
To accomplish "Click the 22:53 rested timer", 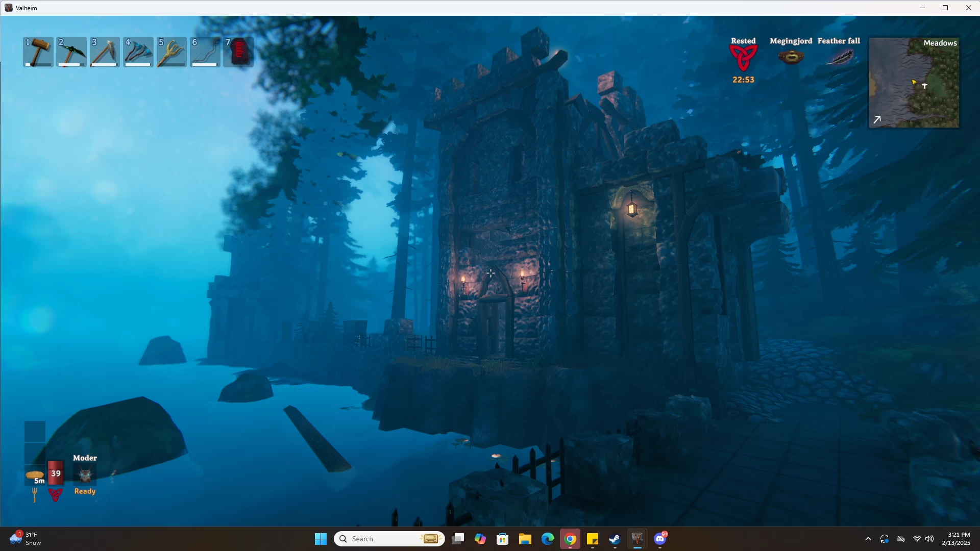I will (x=743, y=80).
